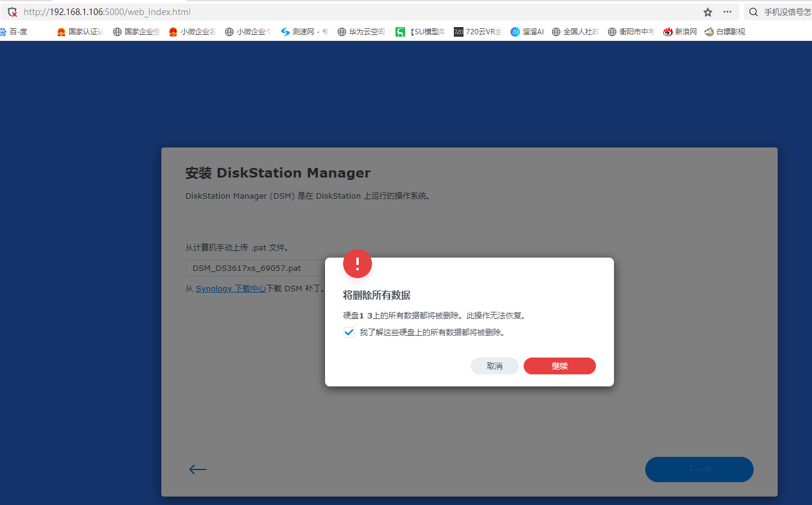Open the 国家企业信 bookmark

click(137, 32)
